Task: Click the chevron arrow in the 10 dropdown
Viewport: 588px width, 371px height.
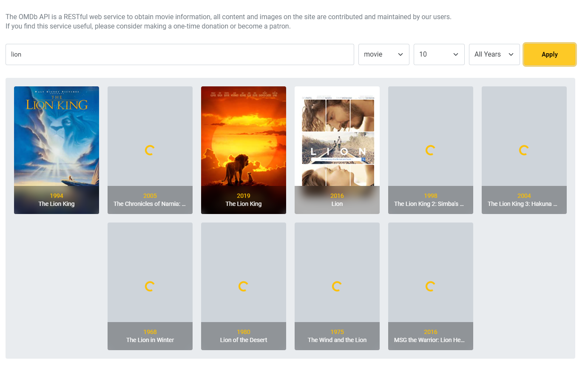Action: [x=456, y=54]
